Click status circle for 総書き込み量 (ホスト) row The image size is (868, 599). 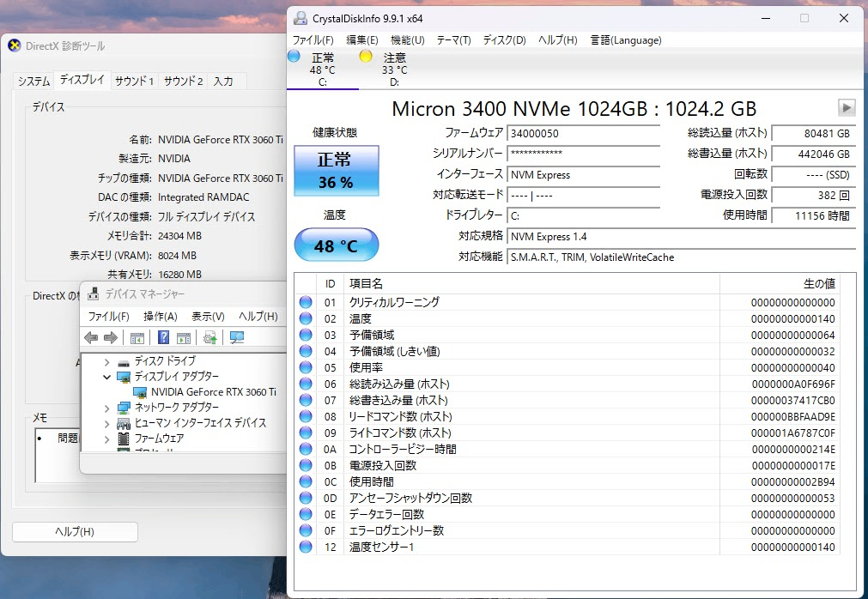tap(306, 400)
